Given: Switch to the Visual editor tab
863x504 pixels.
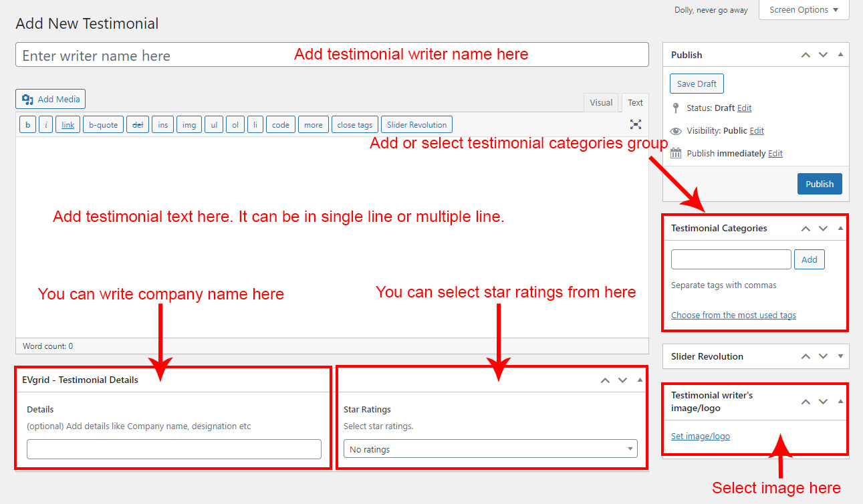Looking at the screenshot, I should pos(601,103).
